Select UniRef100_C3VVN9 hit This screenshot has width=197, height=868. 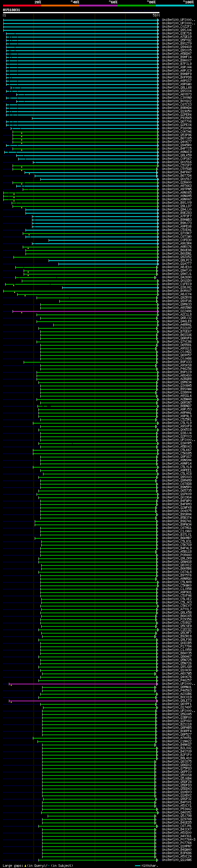click(177, 98)
